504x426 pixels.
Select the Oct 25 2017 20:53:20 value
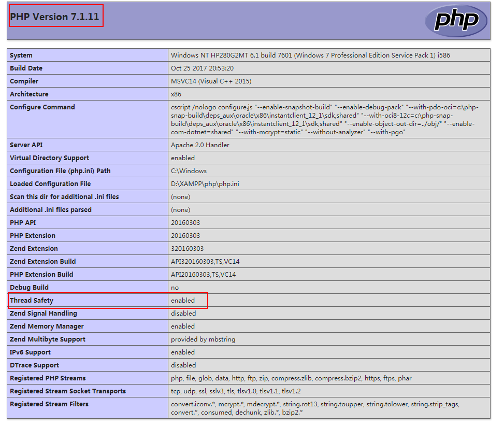(x=202, y=68)
